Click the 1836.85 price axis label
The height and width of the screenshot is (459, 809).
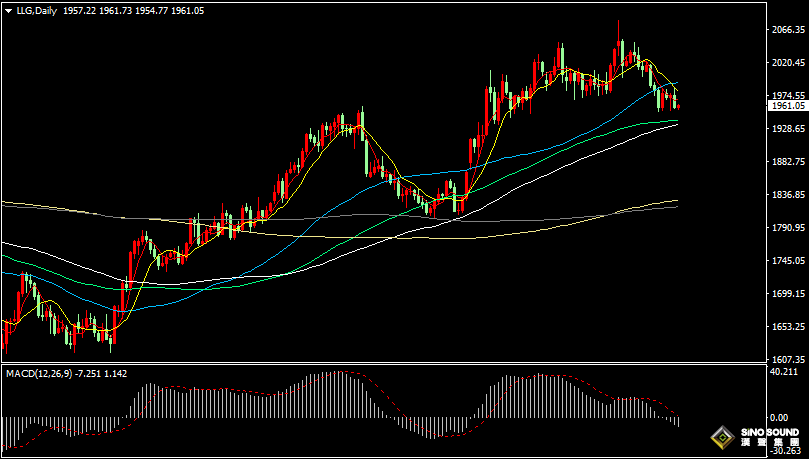(x=788, y=194)
